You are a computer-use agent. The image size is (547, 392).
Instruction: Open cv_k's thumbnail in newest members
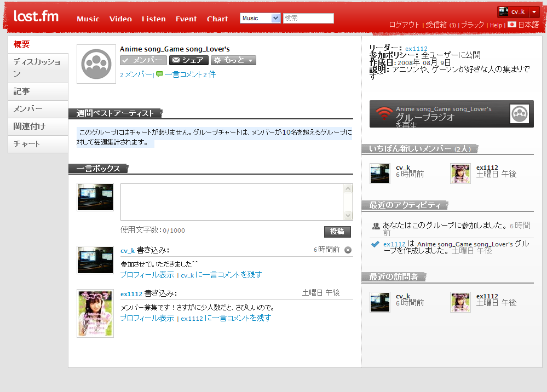coord(380,174)
